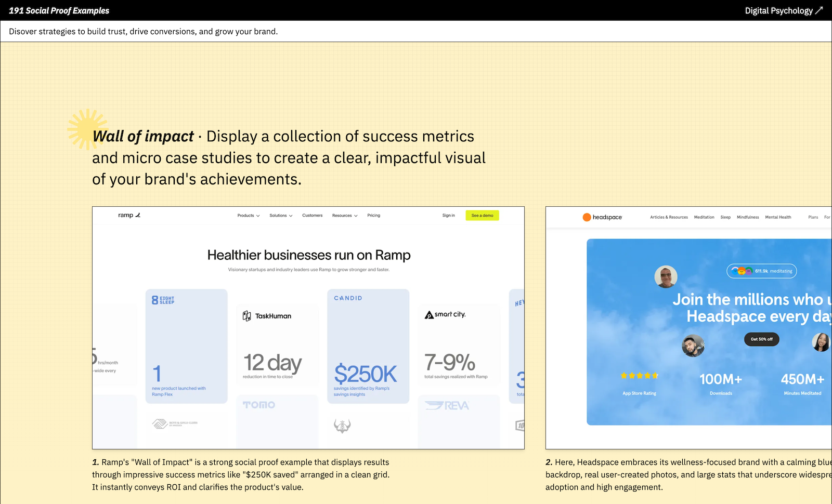The height and width of the screenshot is (504, 832).
Task: Click the ramp logo in the screenshot
Action: (129, 215)
